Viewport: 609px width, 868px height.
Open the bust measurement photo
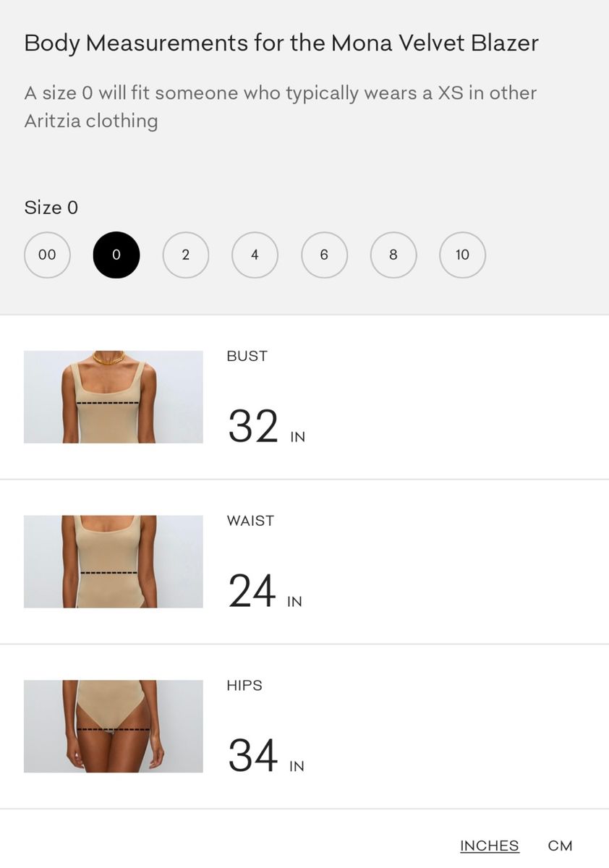click(x=114, y=397)
